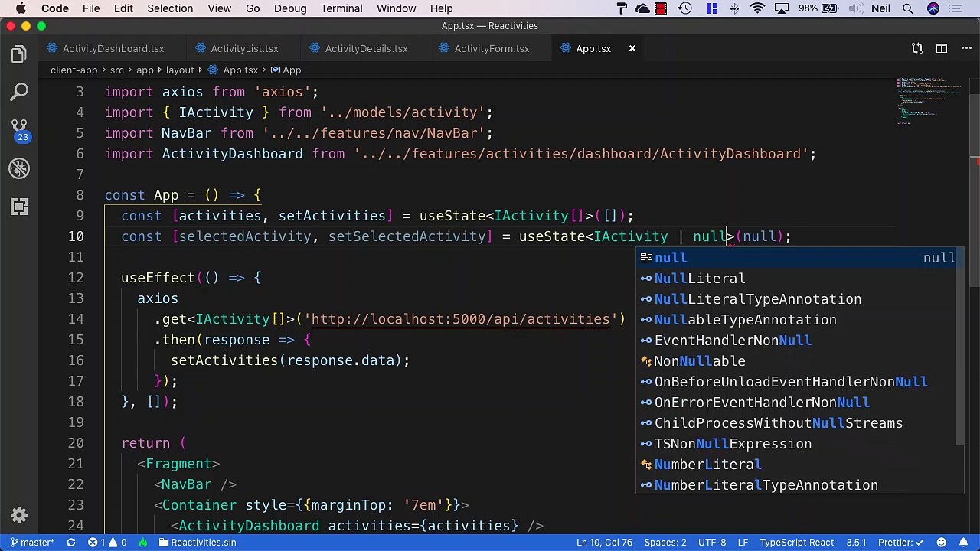Open the Explorer view in the activity bar
The image size is (980, 551).
point(19,54)
